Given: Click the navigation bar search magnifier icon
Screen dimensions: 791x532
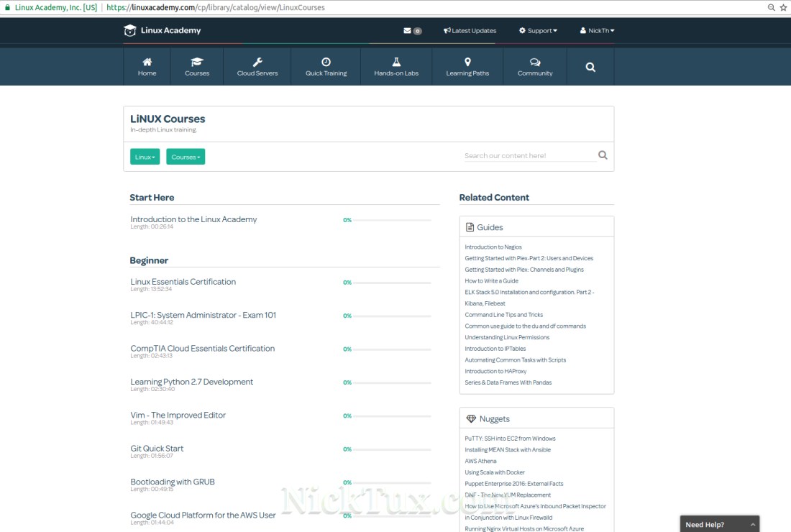Looking at the screenshot, I should pyautogui.click(x=590, y=67).
